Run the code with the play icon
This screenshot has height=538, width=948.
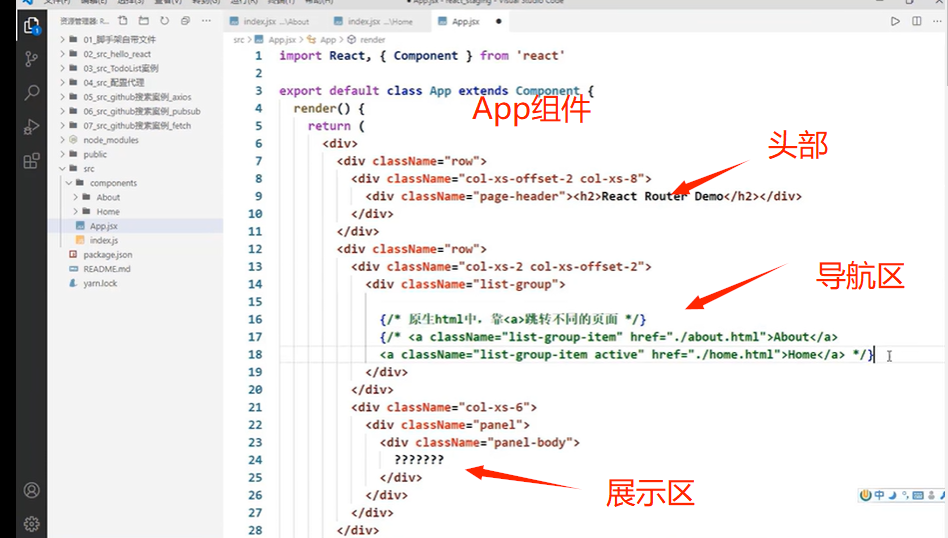[x=895, y=21]
